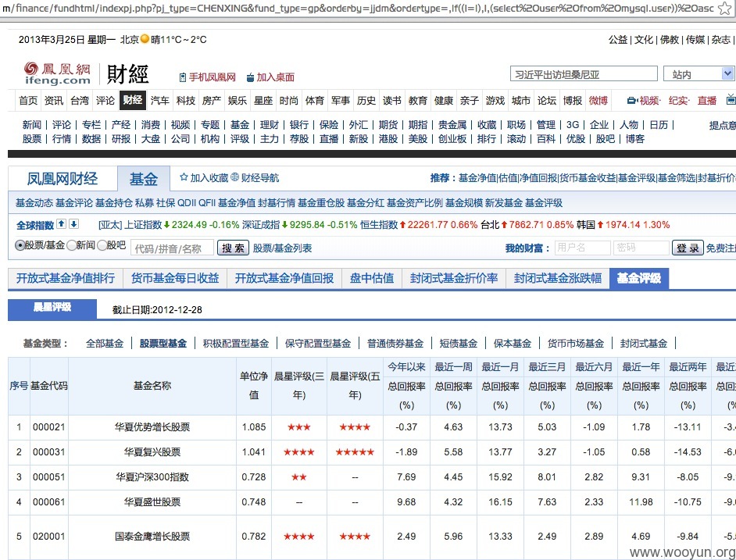Image resolution: width=736 pixels, height=560 pixels.
Task: Switch to 开放式基金净值回报 tab
Action: [x=284, y=278]
